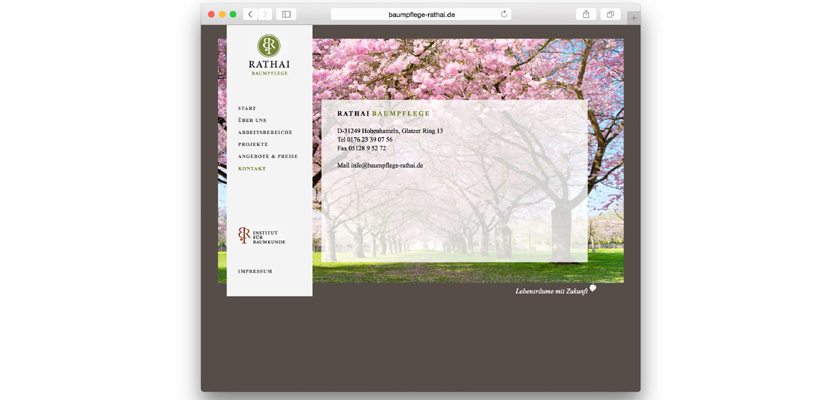Open ANGEBOTE & PREISE page
Image resolution: width=840 pixels, height=400 pixels.
(268, 156)
